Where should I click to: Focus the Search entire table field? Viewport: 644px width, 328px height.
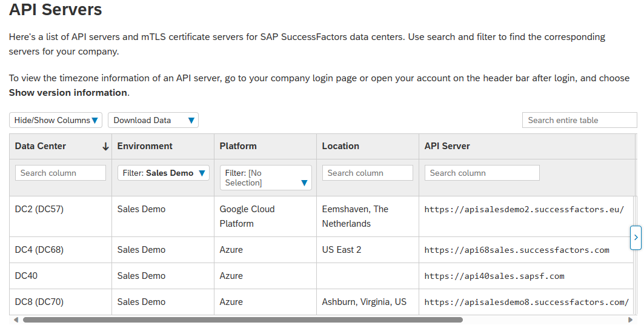coord(579,120)
